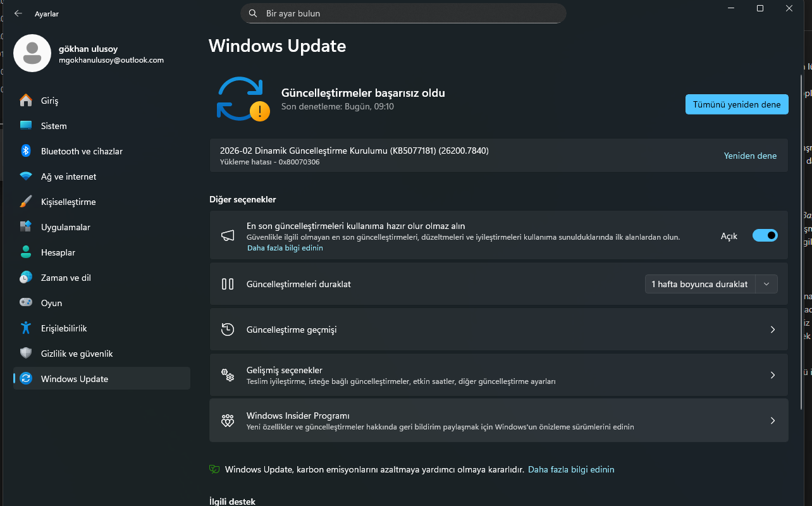This screenshot has height=506, width=812.
Task: Select Sistem in the sidebar
Action: point(102,126)
